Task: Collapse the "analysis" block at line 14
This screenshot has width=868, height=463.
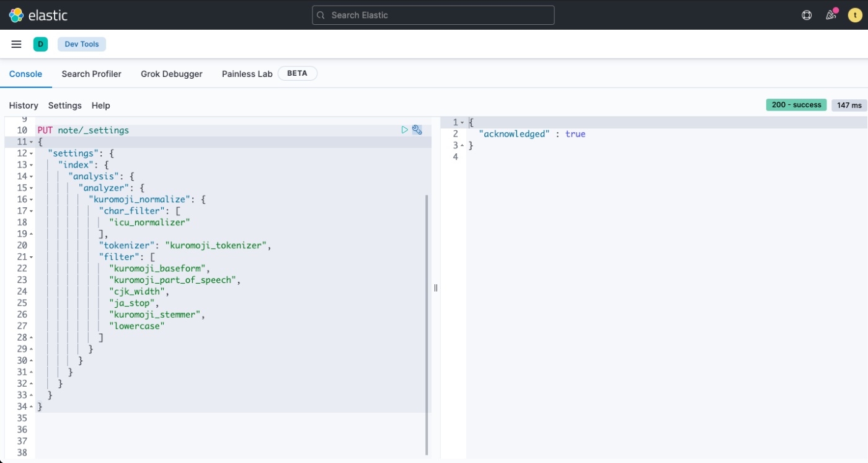Action: [32, 176]
